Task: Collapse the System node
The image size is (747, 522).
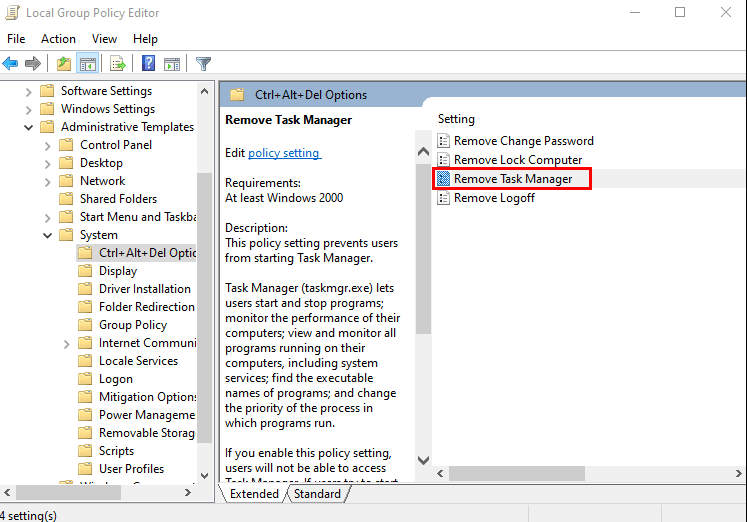Action: coord(48,235)
